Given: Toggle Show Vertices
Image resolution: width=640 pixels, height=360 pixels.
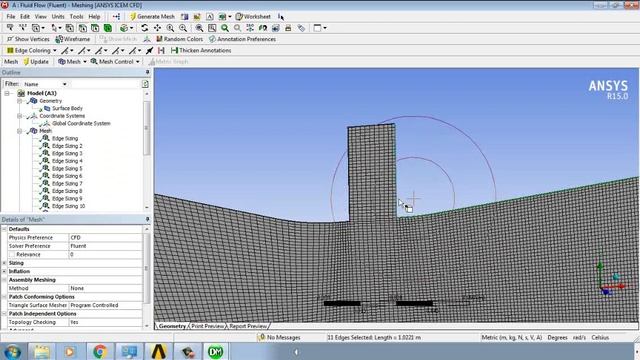Looking at the screenshot, I should point(28,39).
